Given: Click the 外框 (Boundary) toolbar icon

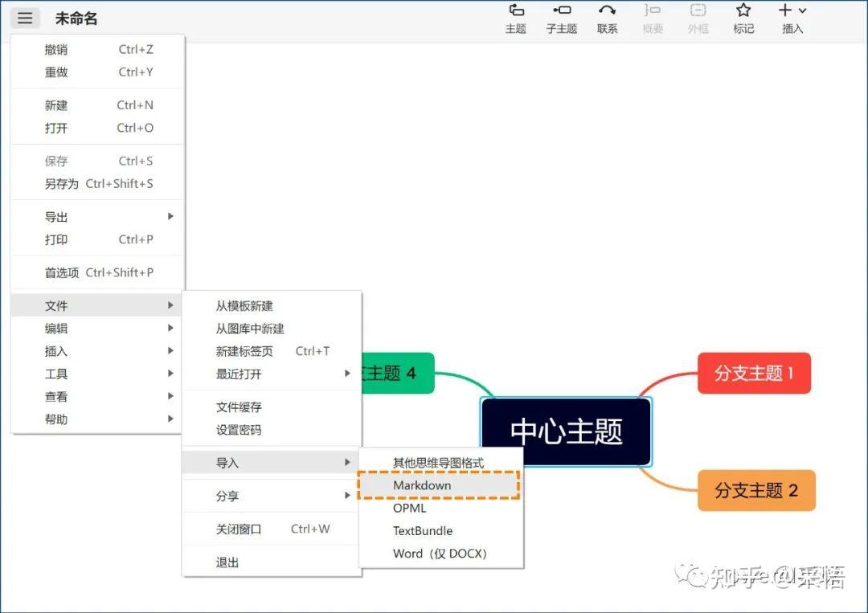Looking at the screenshot, I should (x=698, y=18).
